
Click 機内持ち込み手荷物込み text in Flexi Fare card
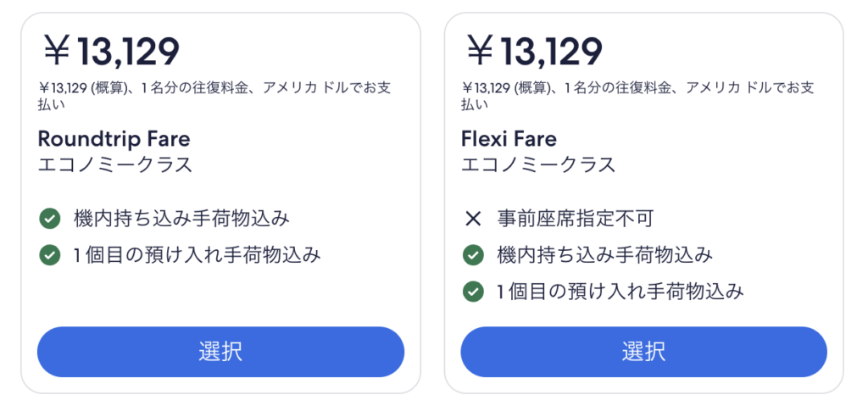click(604, 255)
